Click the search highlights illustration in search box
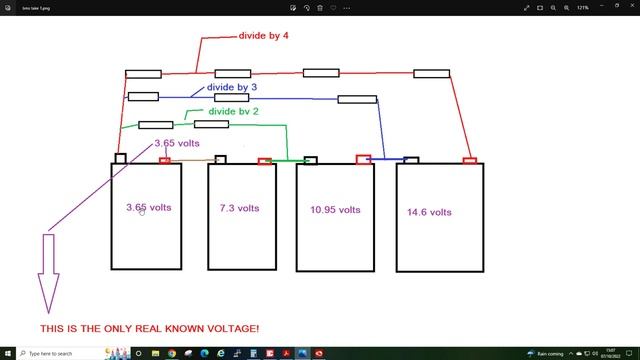 click(117, 353)
